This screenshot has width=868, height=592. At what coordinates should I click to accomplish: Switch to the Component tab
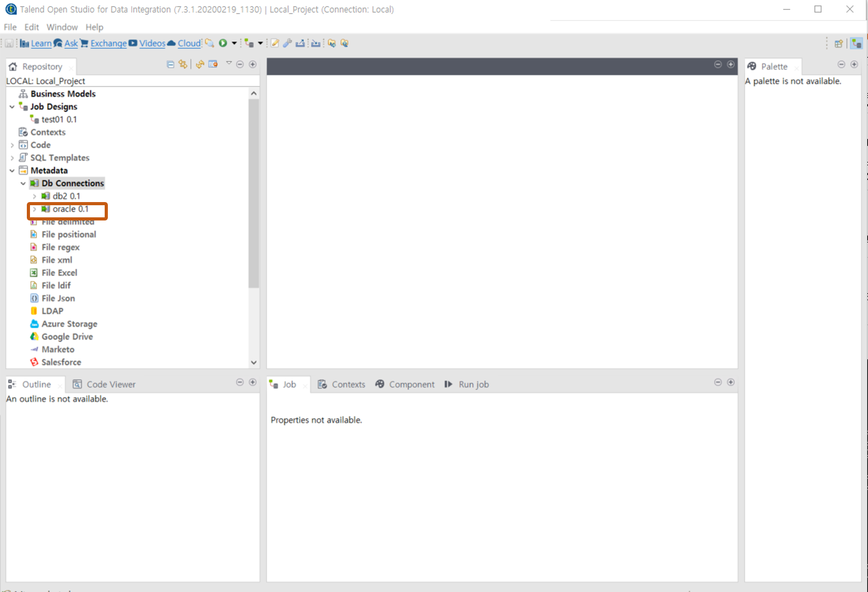[405, 384]
